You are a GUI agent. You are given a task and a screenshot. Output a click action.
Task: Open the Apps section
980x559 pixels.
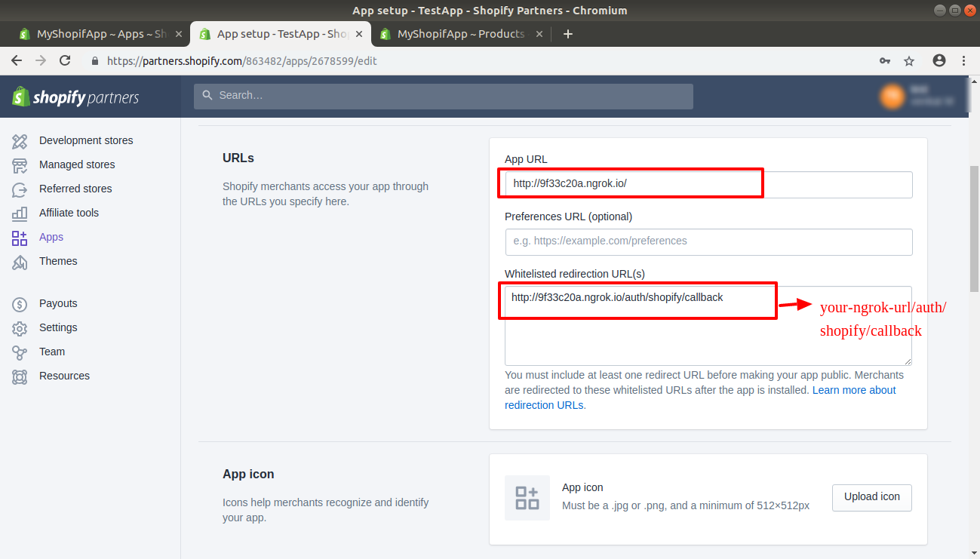tap(51, 237)
